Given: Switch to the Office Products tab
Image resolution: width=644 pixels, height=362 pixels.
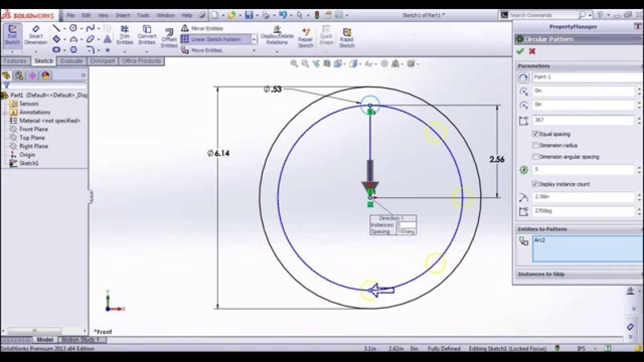Looking at the screenshot, I should [141, 61].
